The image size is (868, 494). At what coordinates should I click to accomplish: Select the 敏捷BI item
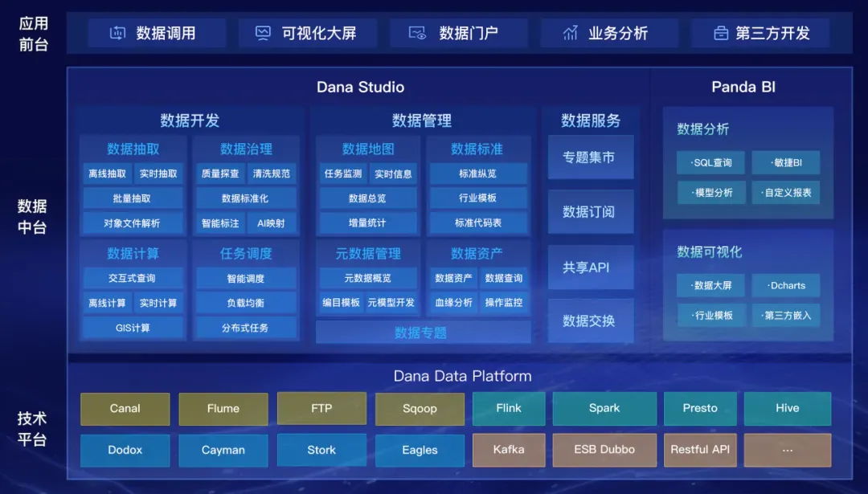(x=785, y=162)
